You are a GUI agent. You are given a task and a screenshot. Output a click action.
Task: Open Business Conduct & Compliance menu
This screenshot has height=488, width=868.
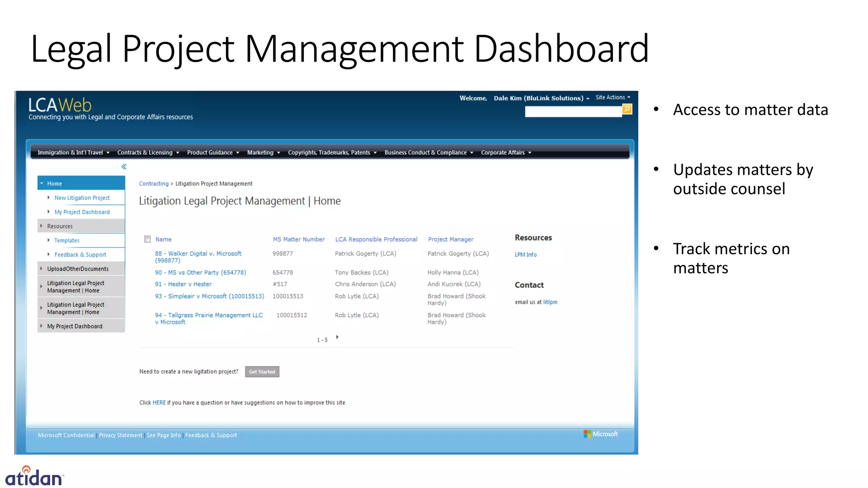coord(429,152)
